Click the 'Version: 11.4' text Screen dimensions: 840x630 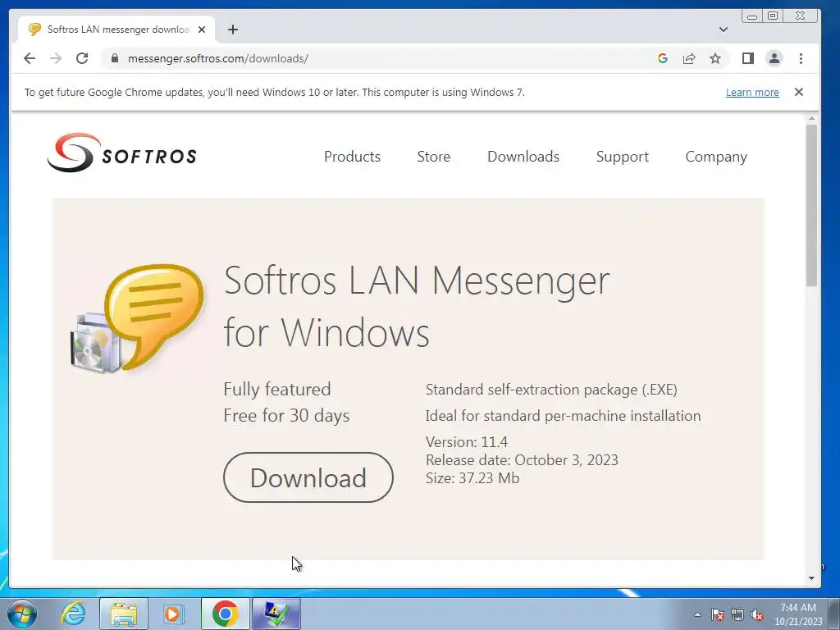pyautogui.click(x=467, y=442)
